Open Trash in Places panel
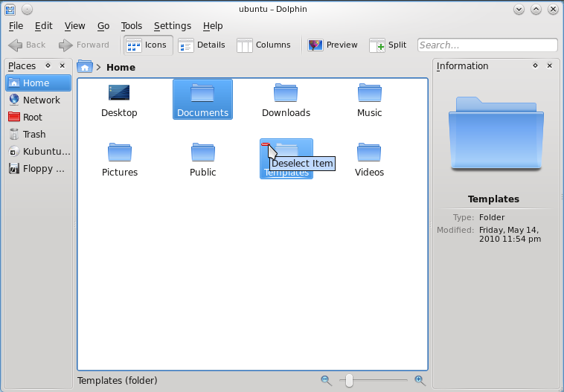 (x=34, y=134)
